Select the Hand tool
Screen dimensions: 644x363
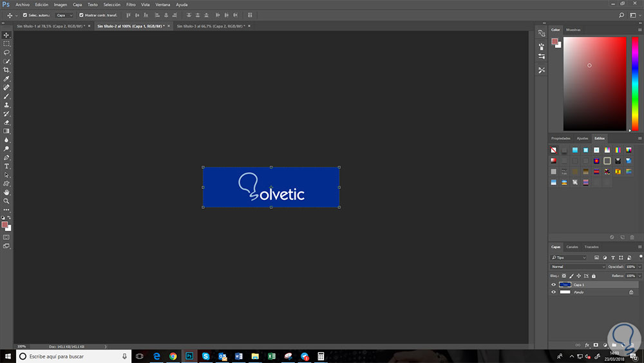pyautogui.click(x=6, y=192)
